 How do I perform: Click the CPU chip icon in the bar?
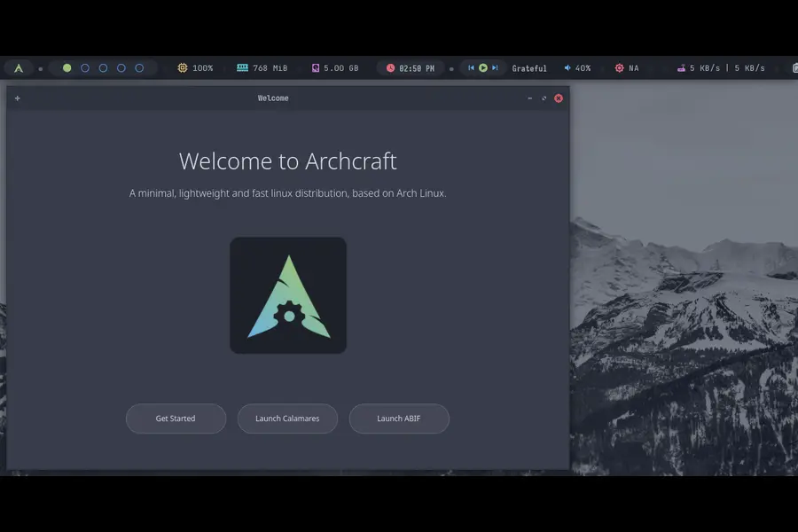pyautogui.click(x=182, y=67)
